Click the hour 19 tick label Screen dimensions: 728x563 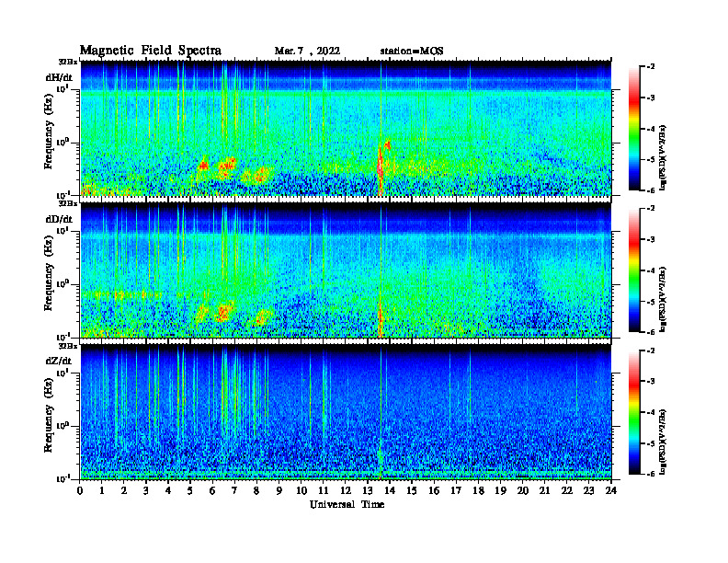(x=500, y=490)
